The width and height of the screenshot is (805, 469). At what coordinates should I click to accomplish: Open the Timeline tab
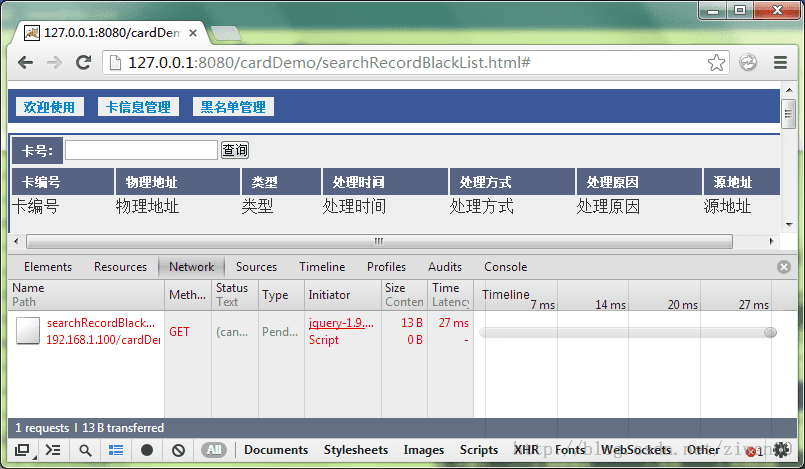pos(322,267)
